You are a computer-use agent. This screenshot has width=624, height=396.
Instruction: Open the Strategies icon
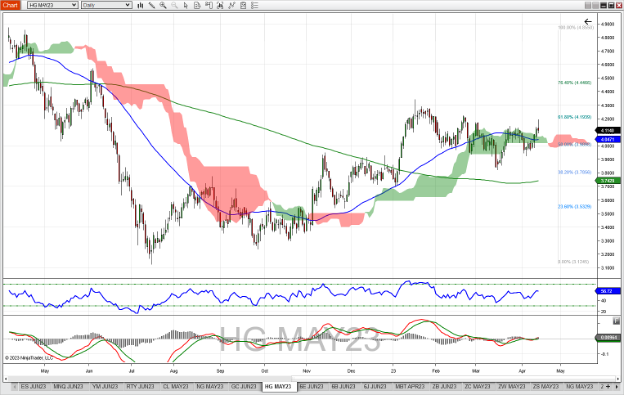pos(243,5)
